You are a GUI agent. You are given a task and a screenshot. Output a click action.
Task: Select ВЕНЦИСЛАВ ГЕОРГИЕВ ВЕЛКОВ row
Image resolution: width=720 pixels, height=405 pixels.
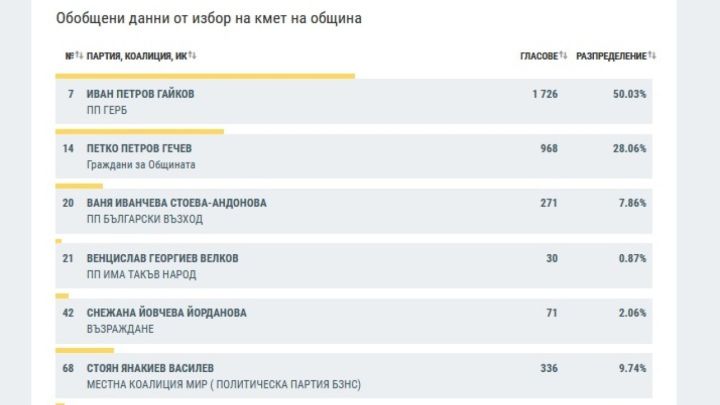[x=354, y=265]
